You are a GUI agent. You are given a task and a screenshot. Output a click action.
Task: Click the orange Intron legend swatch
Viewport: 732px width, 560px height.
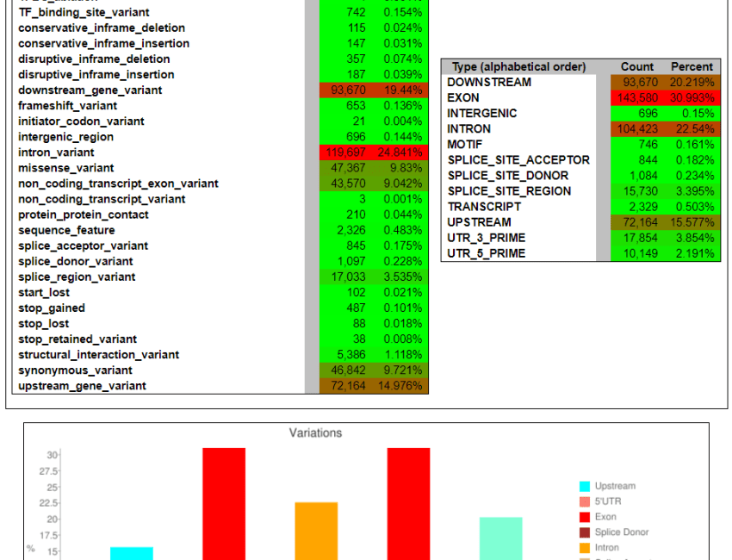(585, 548)
